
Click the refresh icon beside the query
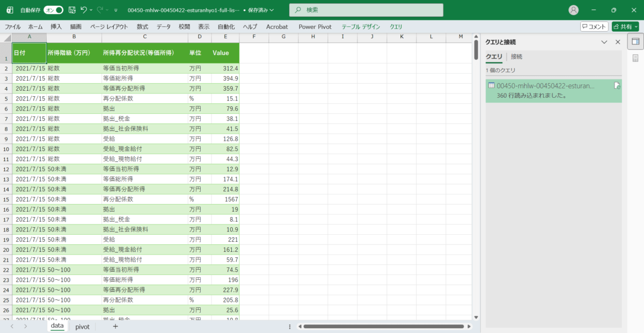click(617, 86)
